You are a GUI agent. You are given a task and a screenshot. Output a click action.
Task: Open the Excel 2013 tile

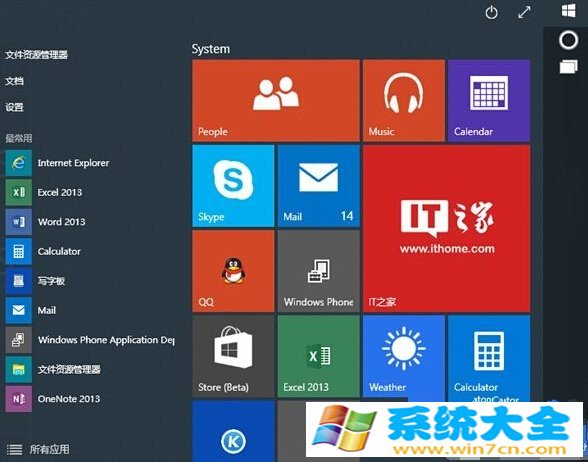[319, 356]
